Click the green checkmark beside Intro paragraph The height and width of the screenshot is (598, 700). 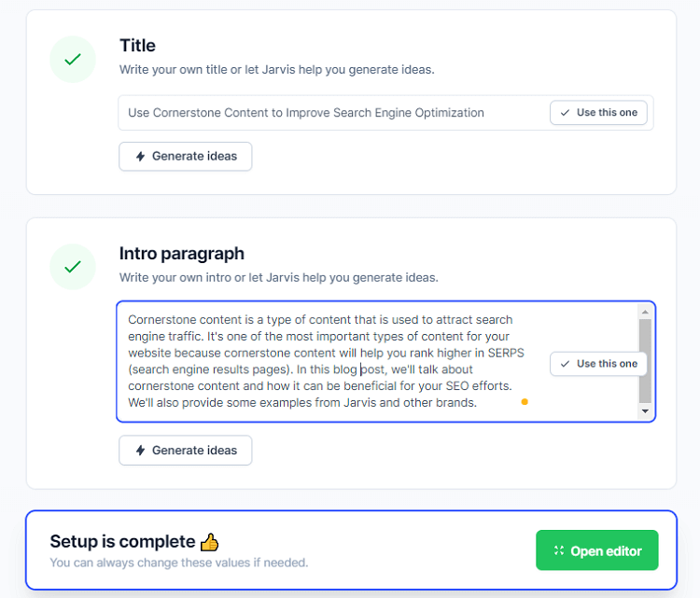[x=72, y=267]
